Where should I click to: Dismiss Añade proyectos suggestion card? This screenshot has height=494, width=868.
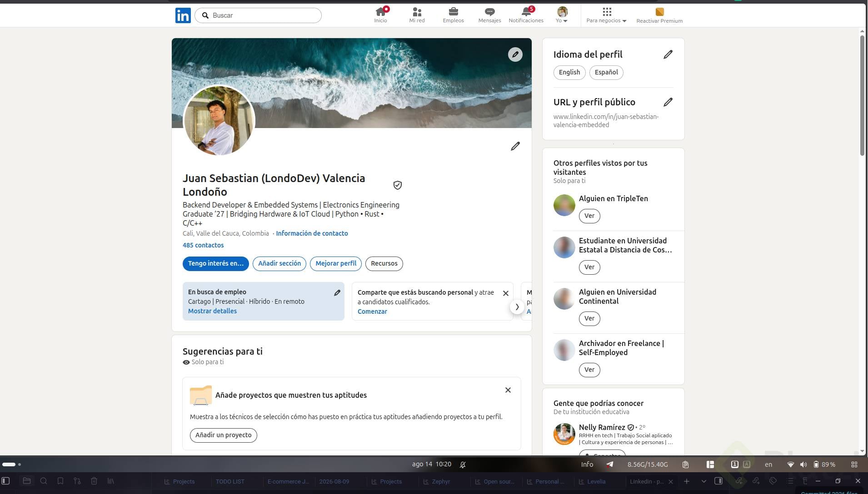508,390
